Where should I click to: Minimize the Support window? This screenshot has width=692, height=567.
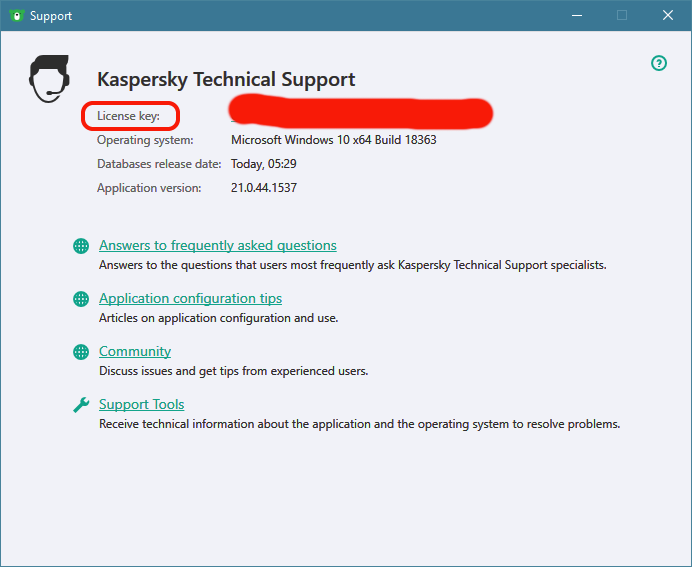[576, 15]
